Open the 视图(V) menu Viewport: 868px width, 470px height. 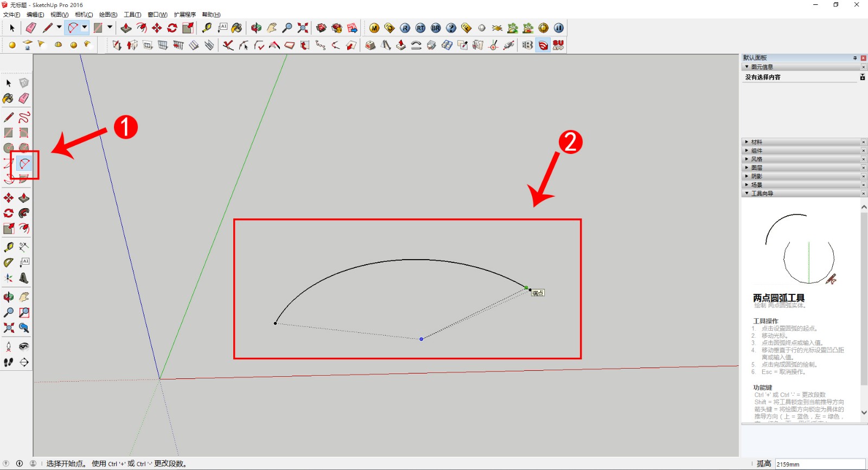point(59,15)
